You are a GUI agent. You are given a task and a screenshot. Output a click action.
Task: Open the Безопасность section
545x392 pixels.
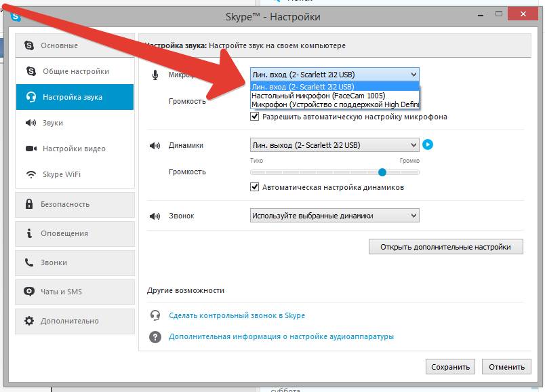pos(75,204)
